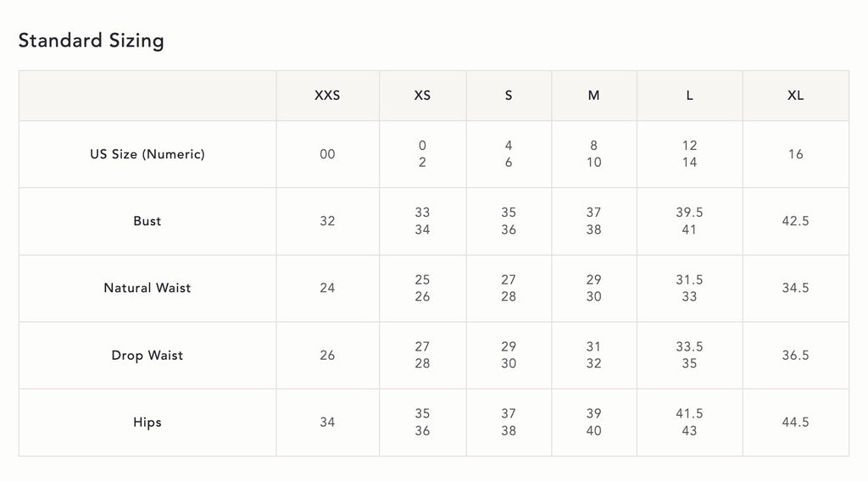Click the 00 US size cell

pyautogui.click(x=327, y=154)
